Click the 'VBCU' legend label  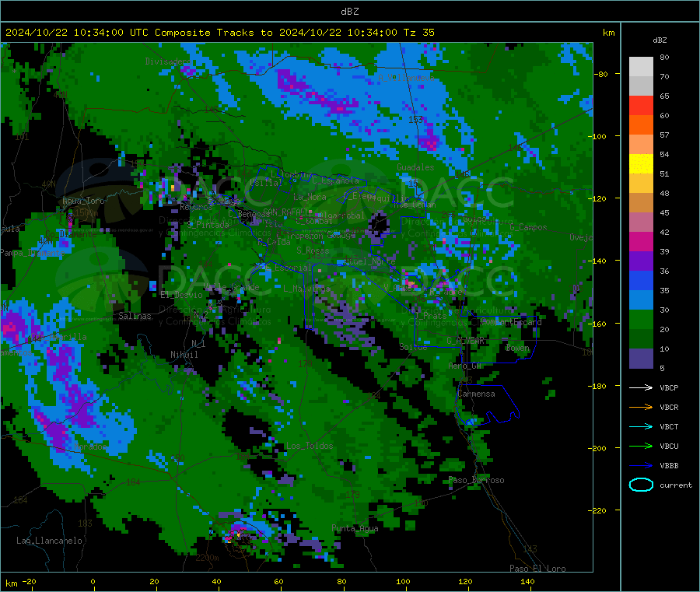coord(669,446)
